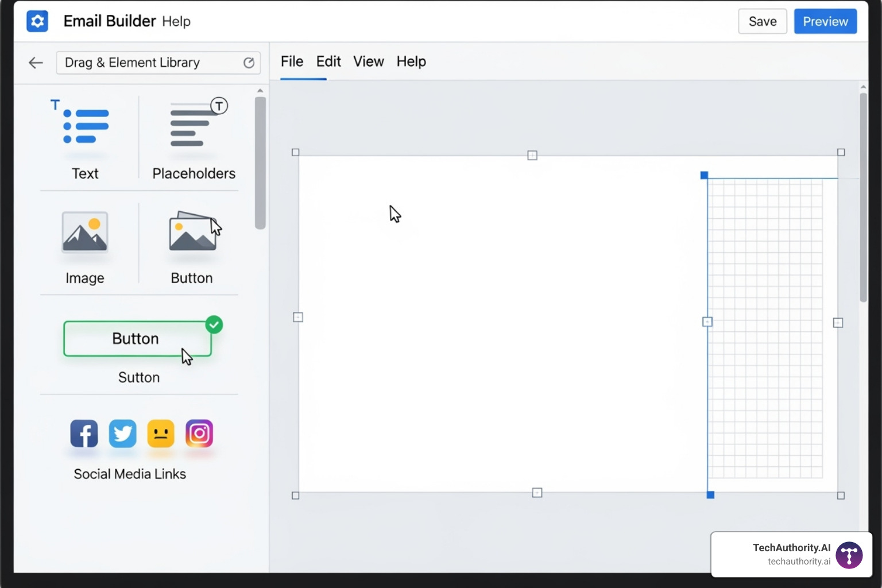Click the Save button
The height and width of the screenshot is (588, 882).
[x=762, y=21]
